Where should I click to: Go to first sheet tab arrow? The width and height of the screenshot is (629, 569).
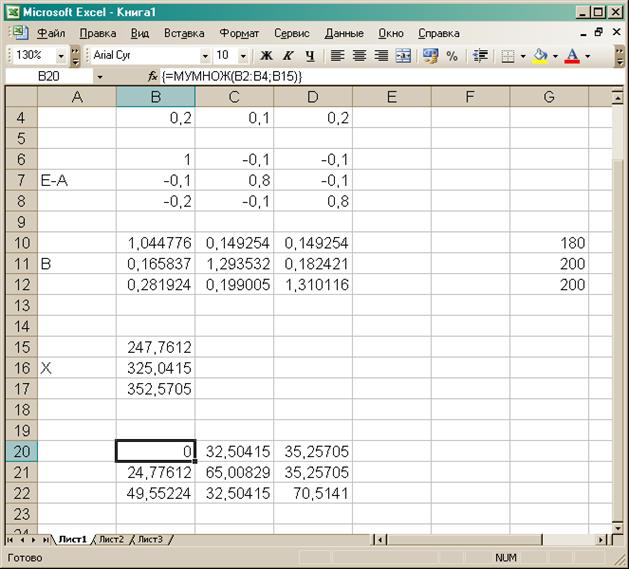[x=10, y=540]
